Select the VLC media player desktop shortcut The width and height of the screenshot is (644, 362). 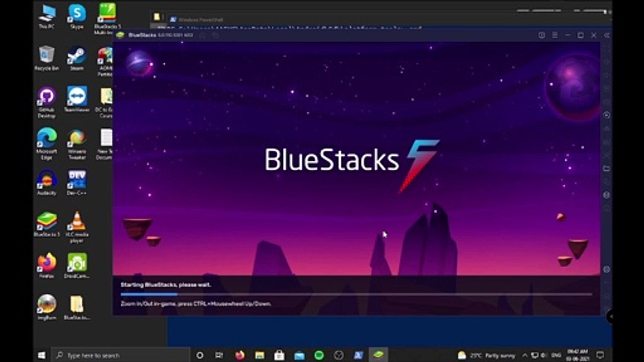click(x=77, y=227)
